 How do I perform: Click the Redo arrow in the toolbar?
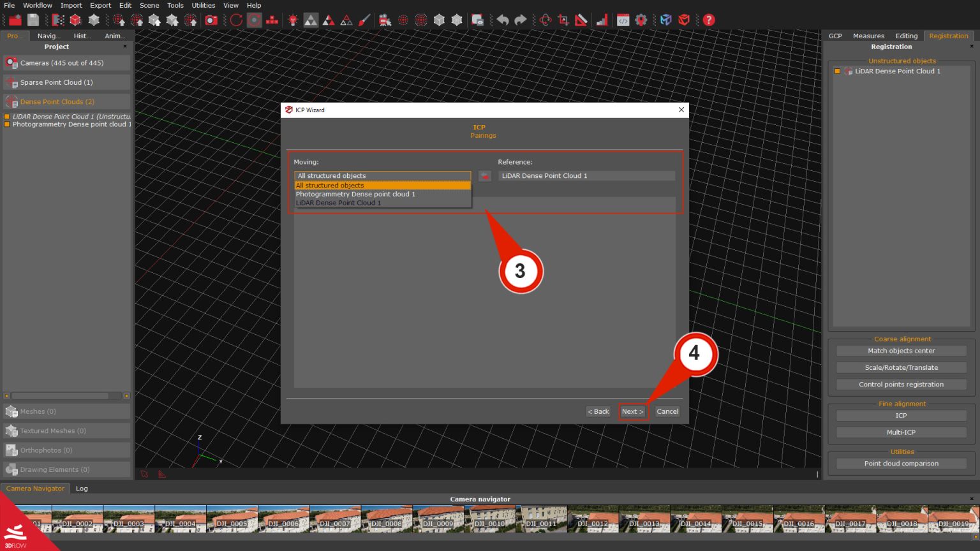click(521, 20)
